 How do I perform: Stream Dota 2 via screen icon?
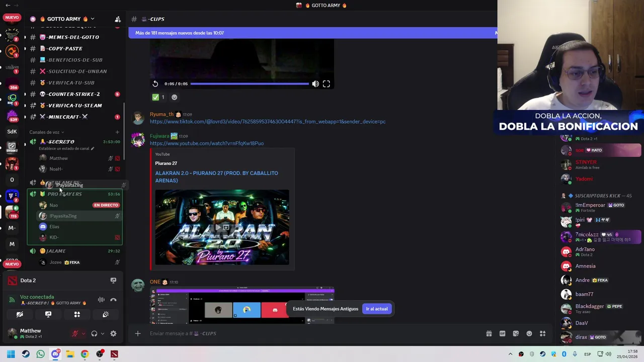[x=113, y=281]
